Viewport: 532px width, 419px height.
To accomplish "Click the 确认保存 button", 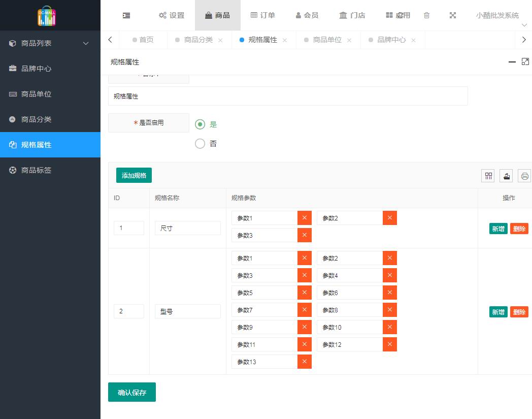I will point(132,392).
